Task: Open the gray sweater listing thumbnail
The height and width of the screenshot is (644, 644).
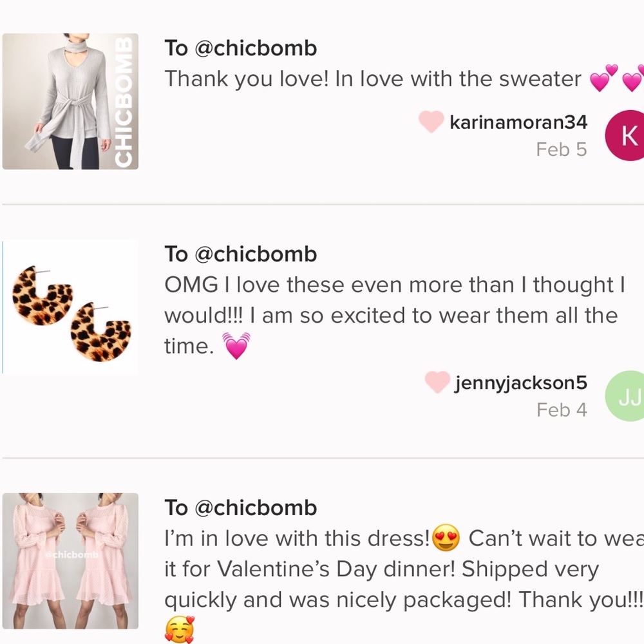Action: (x=70, y=102)
